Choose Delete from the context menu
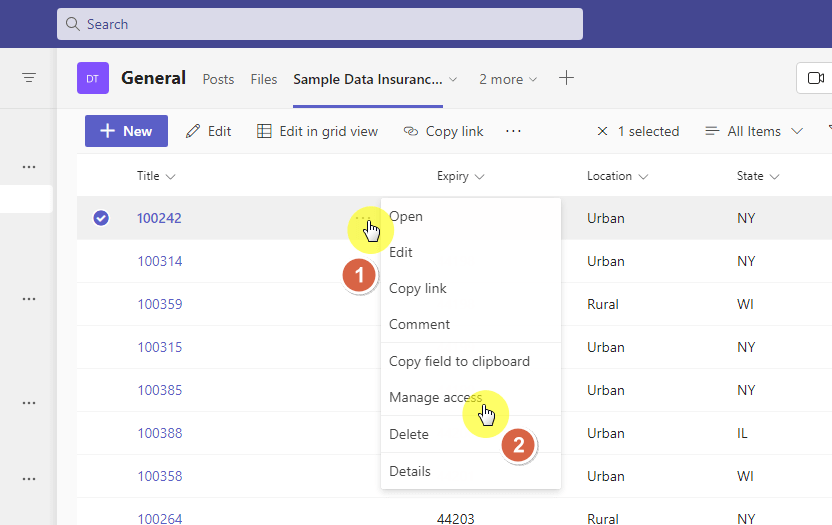This screenshot has width=832, height=525. click(x=471, y=434)
